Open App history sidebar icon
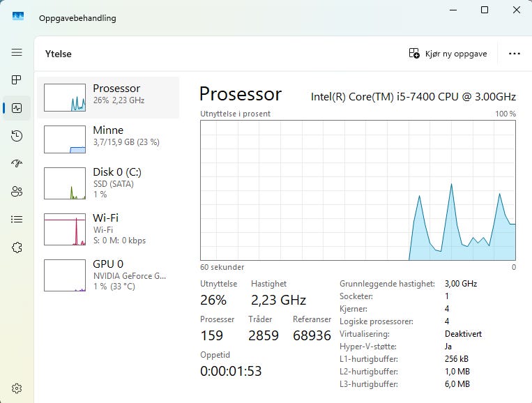The width and height of the screenshot is (532, 403). (17, 136)
